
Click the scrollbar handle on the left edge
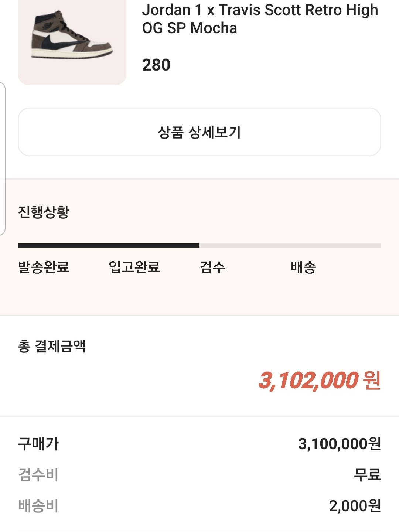point(3,159)
